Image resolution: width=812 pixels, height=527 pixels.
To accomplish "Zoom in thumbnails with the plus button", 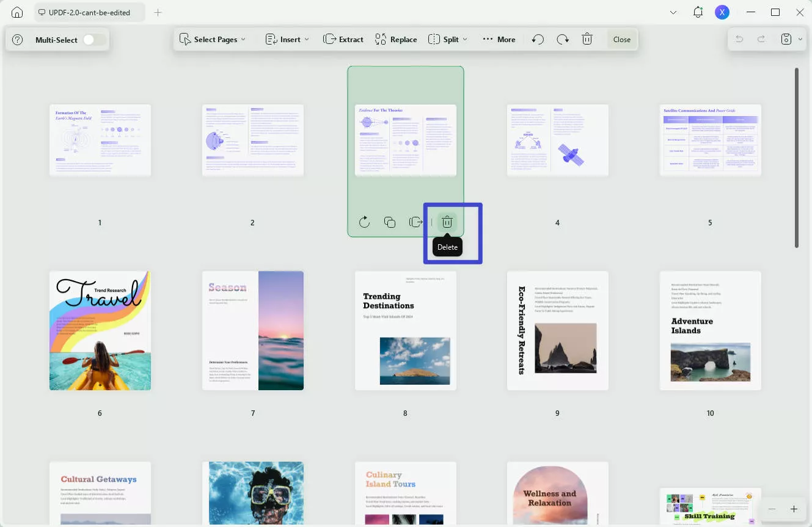I will 794,509.
